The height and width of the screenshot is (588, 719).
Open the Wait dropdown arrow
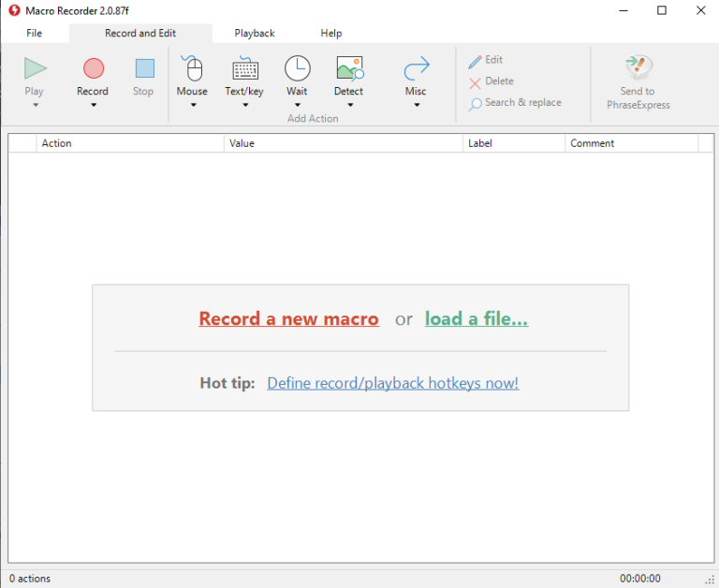(297, 105)
